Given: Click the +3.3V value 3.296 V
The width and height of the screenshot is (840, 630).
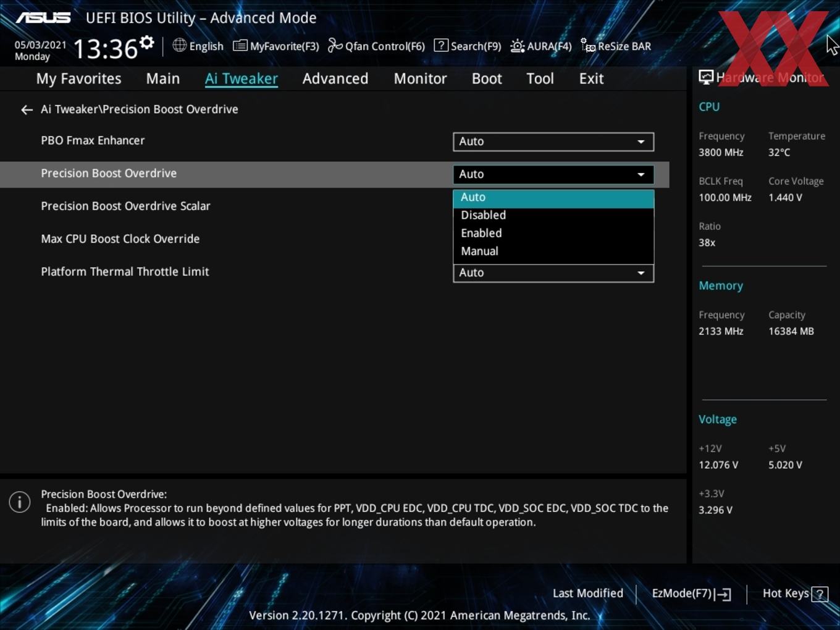Looking at the screenshot, I should [x=715, y=510].
